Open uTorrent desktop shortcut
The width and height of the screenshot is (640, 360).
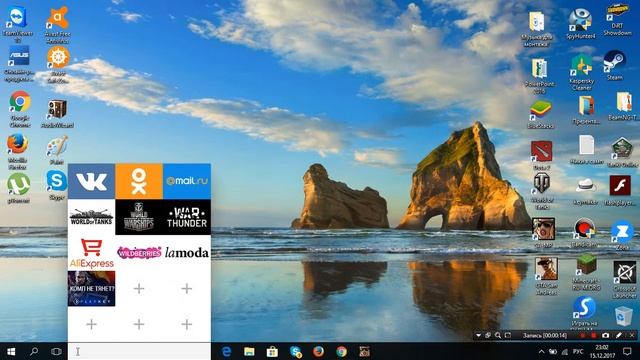click(18, 188)
